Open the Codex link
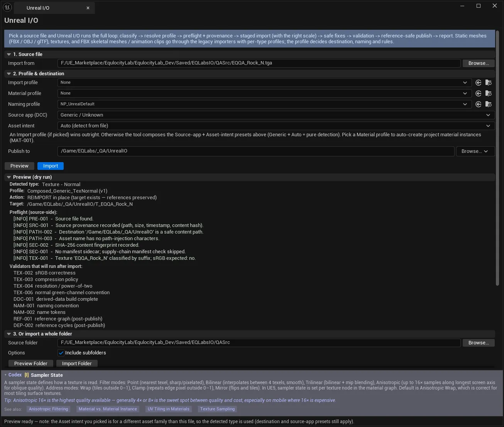The height and width of the screenshot is (427, 504). 15,375
